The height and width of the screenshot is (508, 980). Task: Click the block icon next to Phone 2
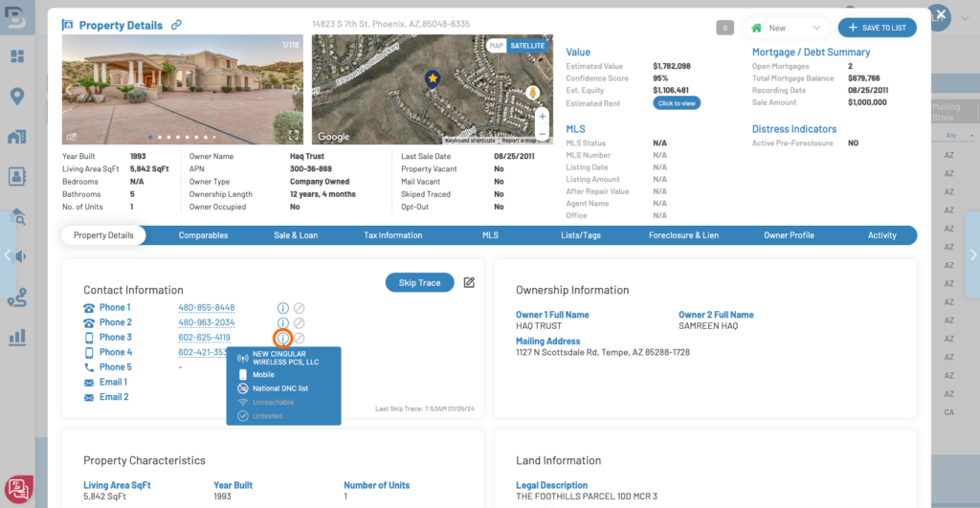pos(299,323)
